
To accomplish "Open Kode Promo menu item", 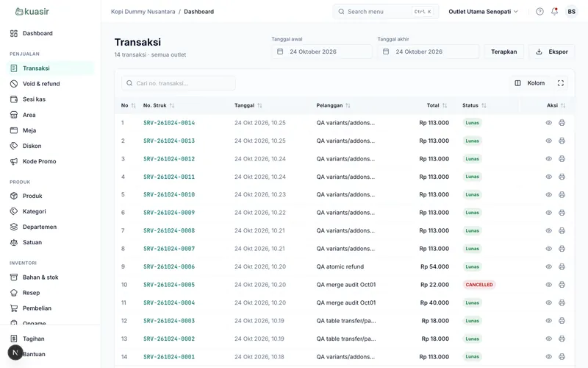I will click(x=50, y=161).
